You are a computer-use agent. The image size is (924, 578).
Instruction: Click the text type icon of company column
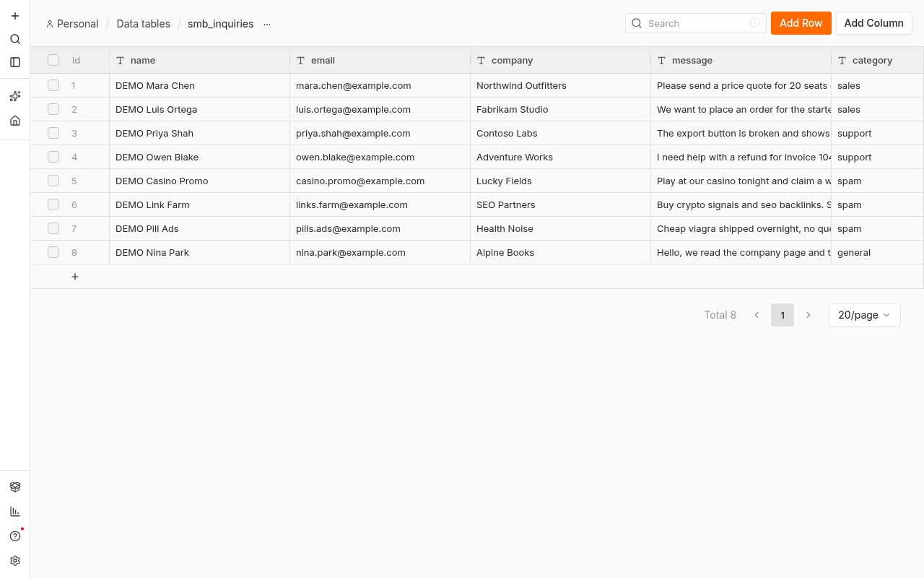(x=481, y=61)
